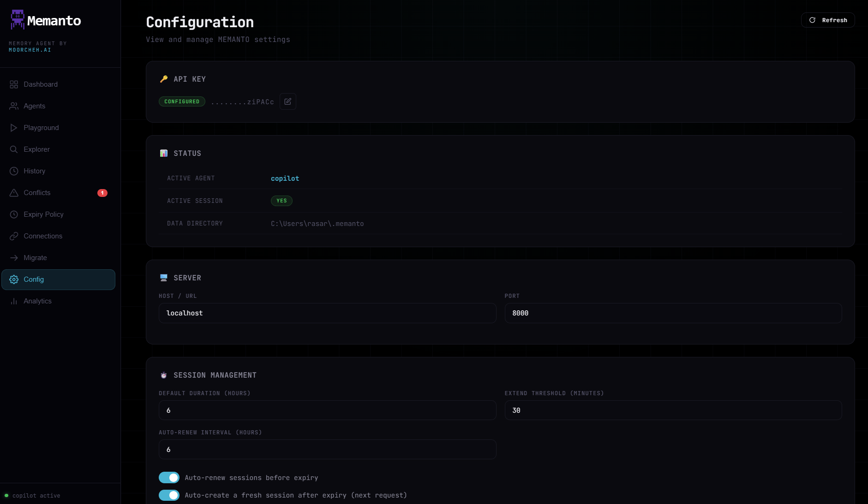
Task: Toggle Auto-renew sessions before expiry
Action: pos(169,478)
